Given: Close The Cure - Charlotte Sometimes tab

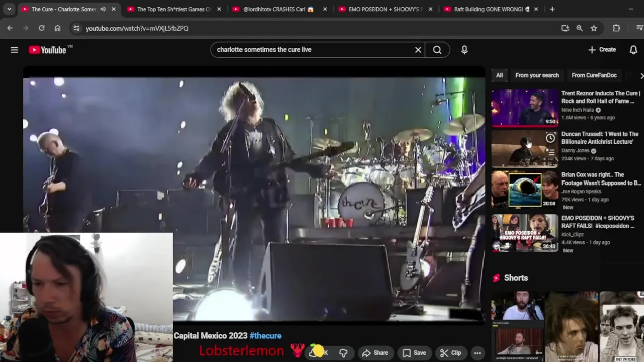Looking at the screenshot, I should [x=114, y=9].
